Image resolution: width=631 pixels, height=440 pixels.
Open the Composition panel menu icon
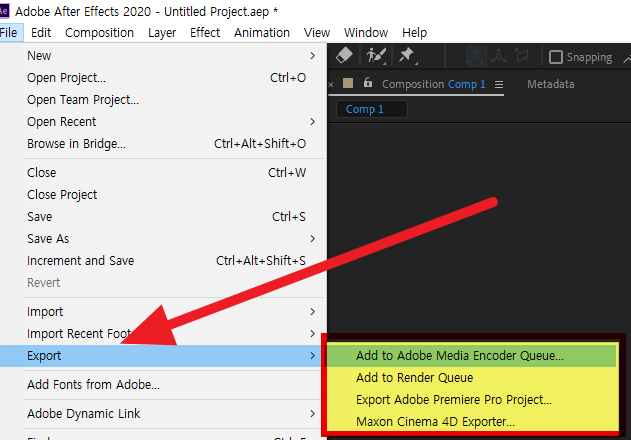[x=499, y=85]
